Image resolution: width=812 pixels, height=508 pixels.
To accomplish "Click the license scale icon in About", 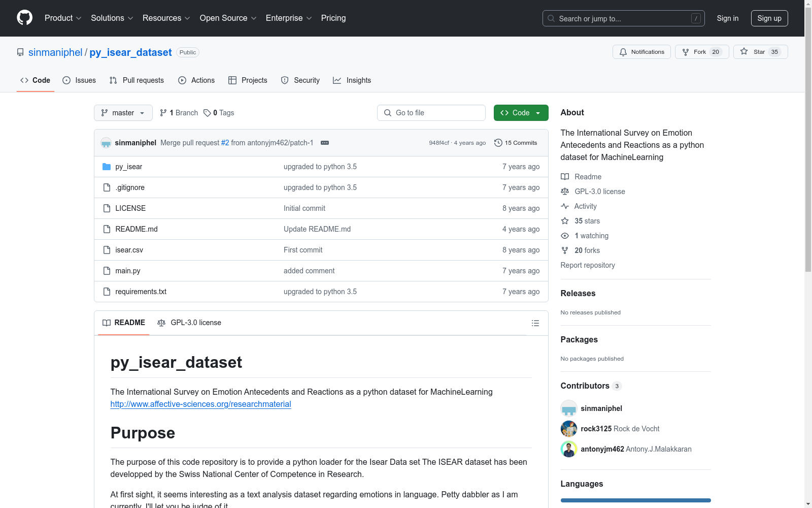I will tap(565, 192).
